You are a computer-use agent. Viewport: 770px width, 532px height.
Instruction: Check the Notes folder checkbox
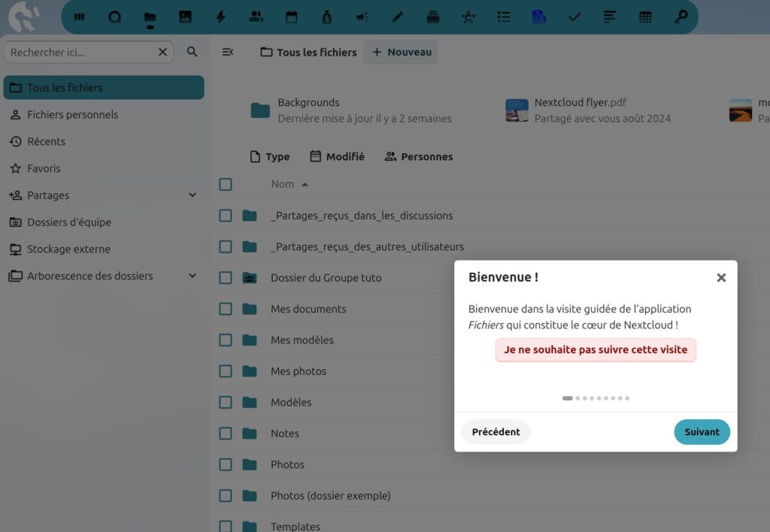tap(226, 434)
